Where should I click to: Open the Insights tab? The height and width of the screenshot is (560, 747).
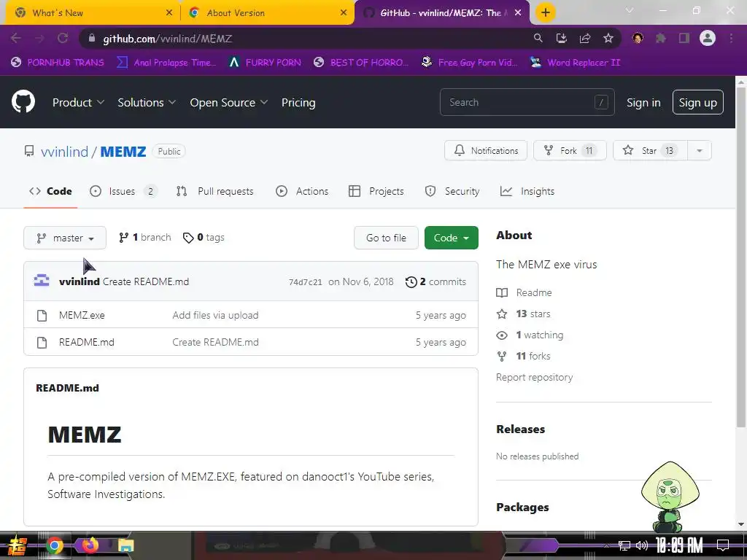click(x=527, y=192)
